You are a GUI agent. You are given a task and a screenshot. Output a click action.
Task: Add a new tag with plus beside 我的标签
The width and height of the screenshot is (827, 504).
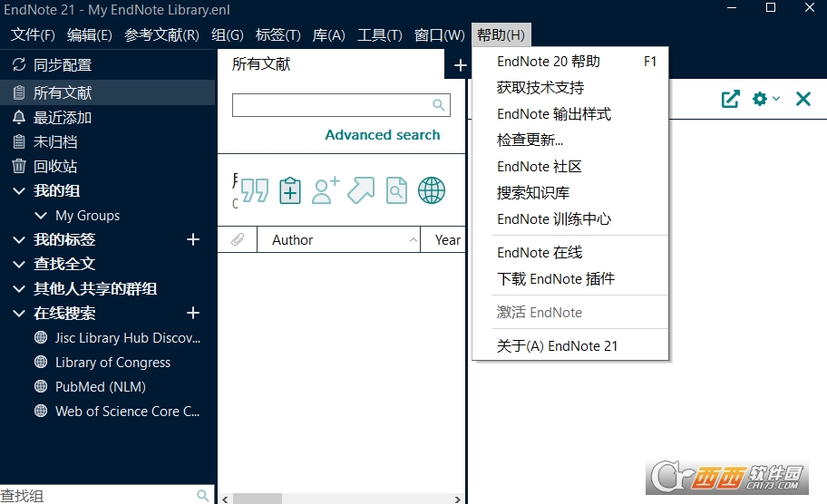pos(193,239)
